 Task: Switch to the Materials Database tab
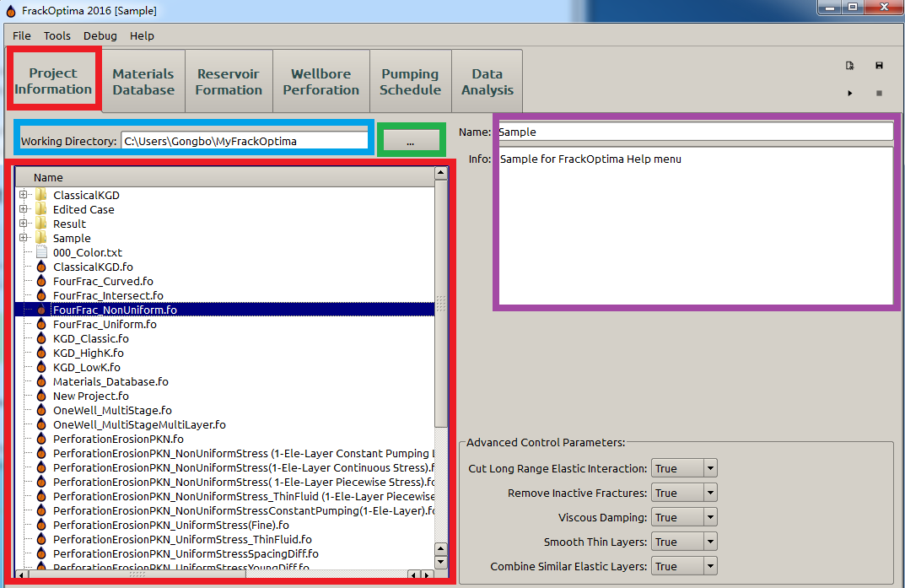pos(143,81)
